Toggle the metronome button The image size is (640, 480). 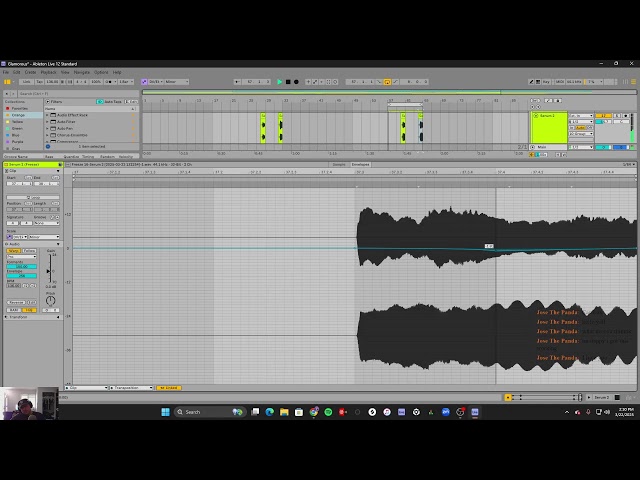click(x=109, y=82)
